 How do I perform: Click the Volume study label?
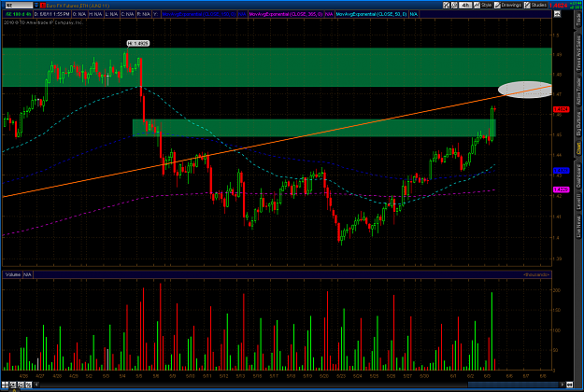13,274
